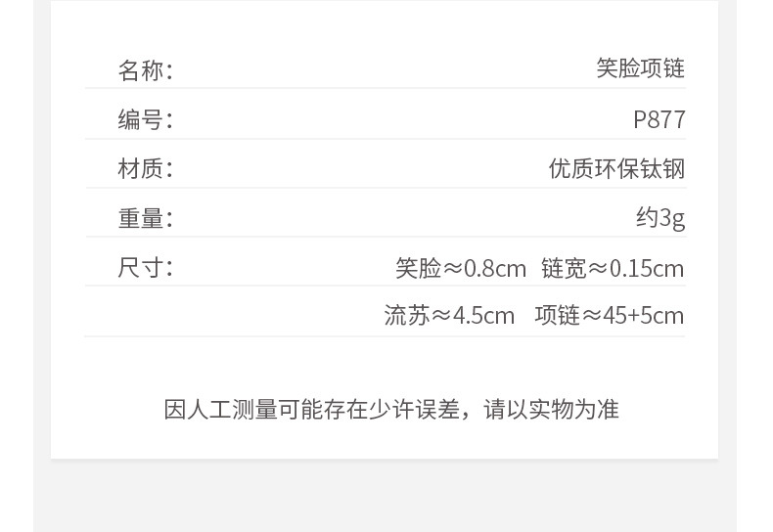This screenshot has height=532, width=773.
Task: Select the 笑脸≈0.8cm dimension text
Action: [x=461, y=268]
